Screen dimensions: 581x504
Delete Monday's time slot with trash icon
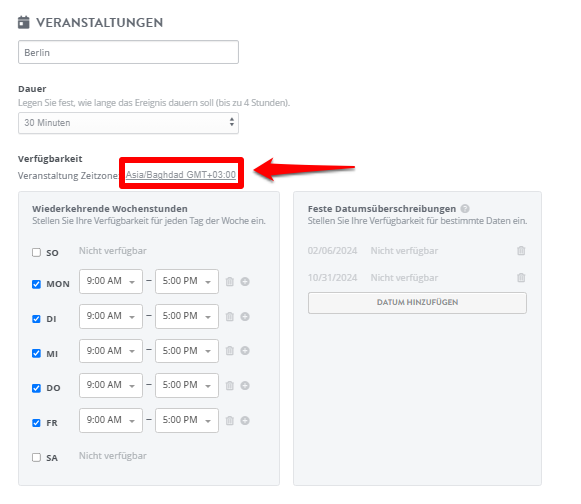pyautogui.click(x=230, y=282)
